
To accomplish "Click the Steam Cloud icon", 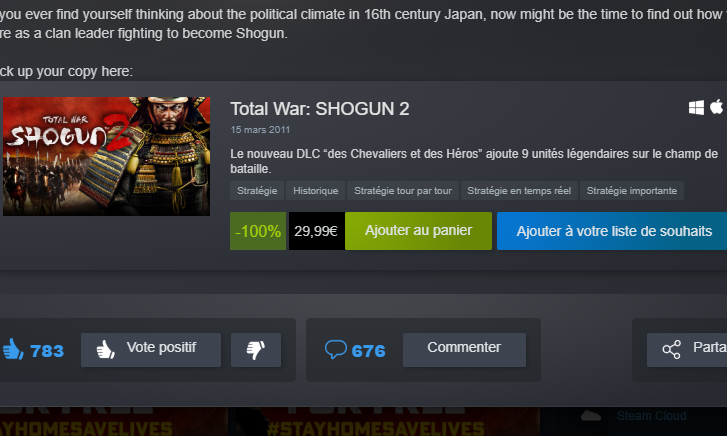I will (x=591, y=416).
